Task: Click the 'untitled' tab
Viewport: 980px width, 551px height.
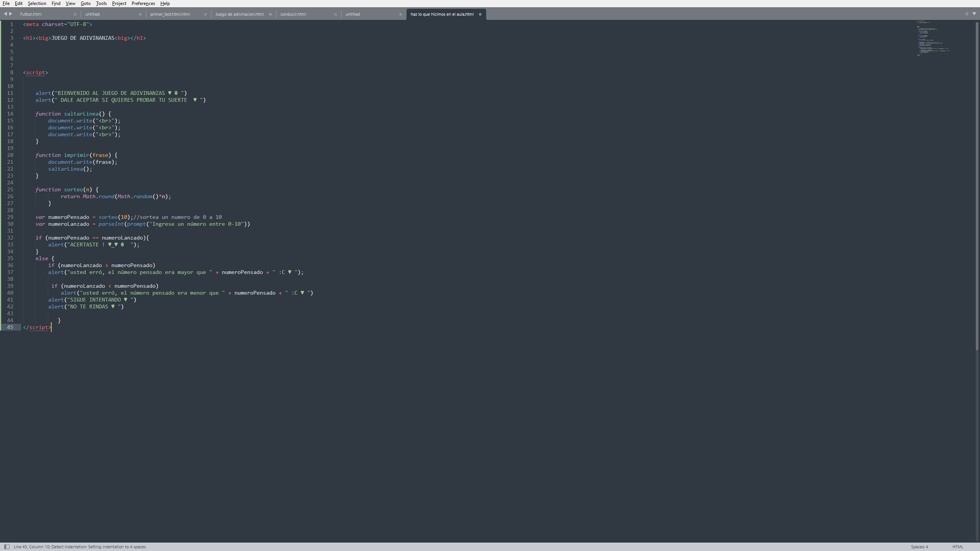Action: (x=93, y=14)
